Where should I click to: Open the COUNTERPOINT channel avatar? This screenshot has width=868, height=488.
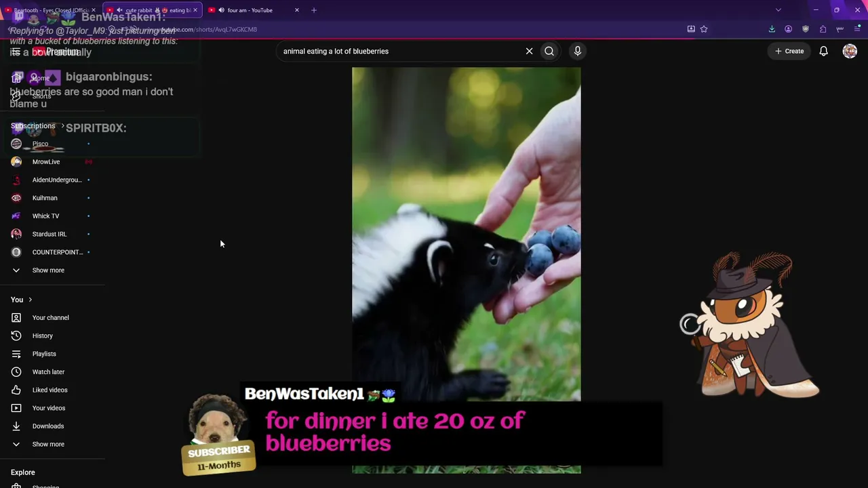point(16,252)
